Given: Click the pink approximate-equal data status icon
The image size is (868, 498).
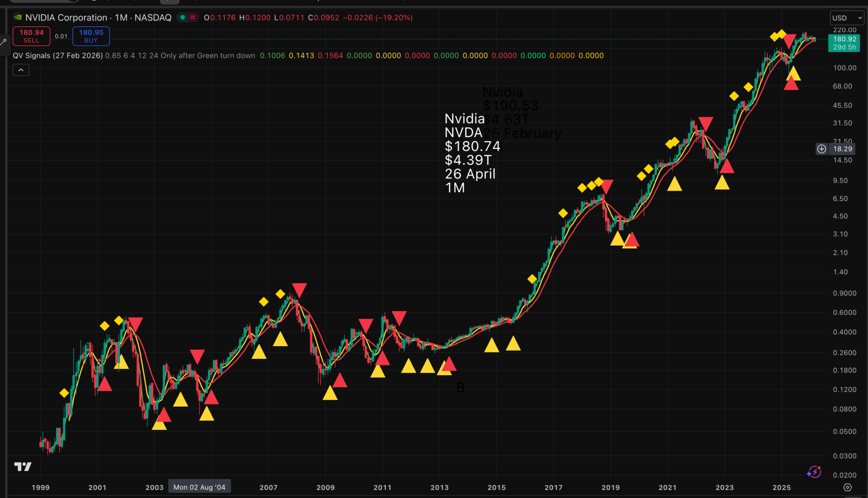Looking at the screenshot, I should coord(193,17).
